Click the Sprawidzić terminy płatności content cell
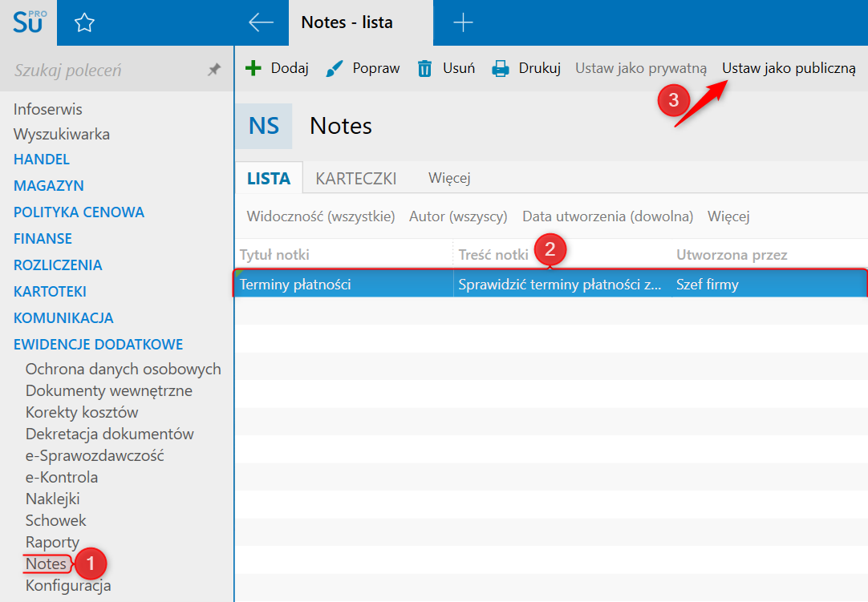The width and height of the screenshot is (868, 602). (x=563, y=285)
